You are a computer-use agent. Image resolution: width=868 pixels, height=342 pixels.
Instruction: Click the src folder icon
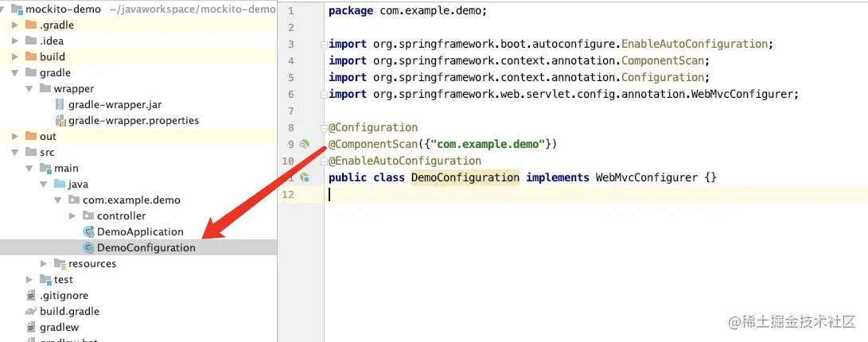pyautogui.click(x=31, y=152)
